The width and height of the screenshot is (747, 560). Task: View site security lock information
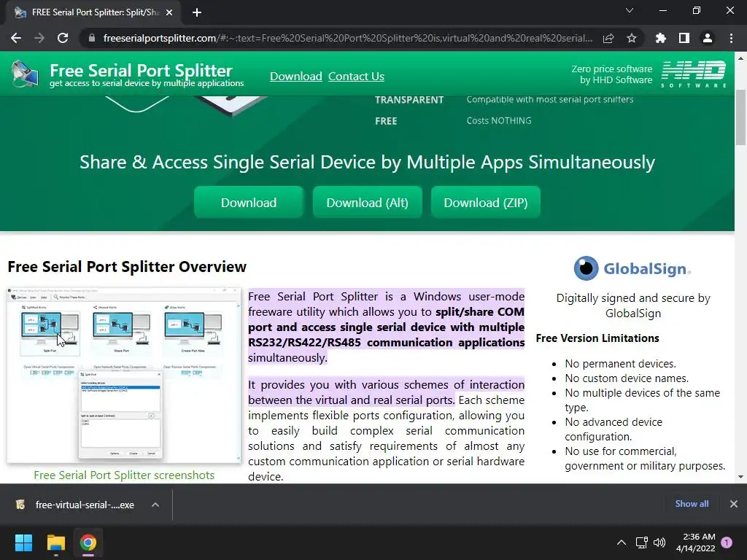(x=92, y=38)
